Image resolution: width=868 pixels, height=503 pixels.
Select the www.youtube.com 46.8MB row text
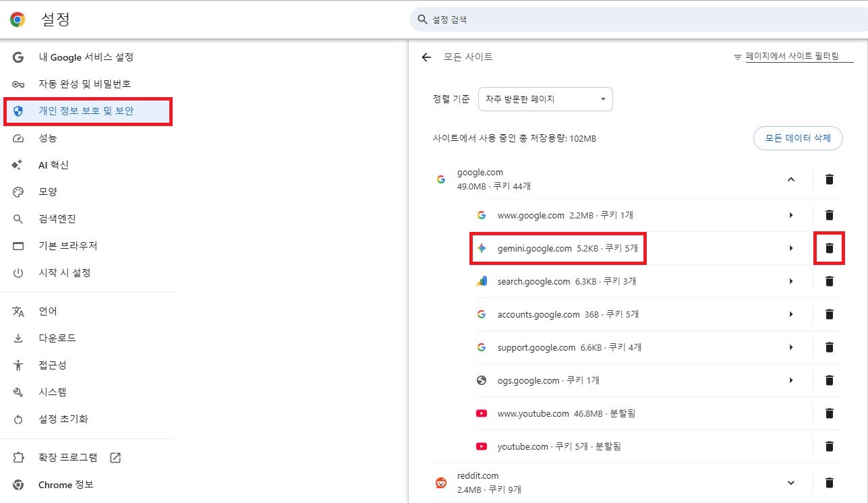pyautogui.click(x=567, y=413)
